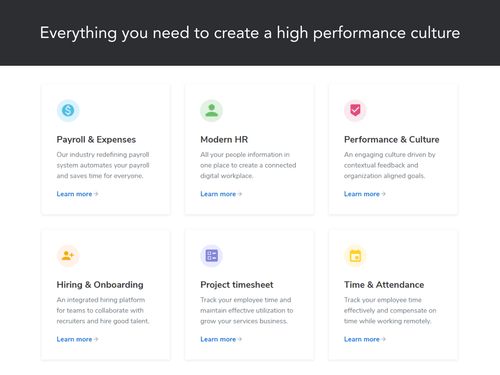Image resolution: width=500 pixels, height=375 pixels.
Task: Click the 'maintain effective utilization' description text
Action: click(x=247, y=311)
